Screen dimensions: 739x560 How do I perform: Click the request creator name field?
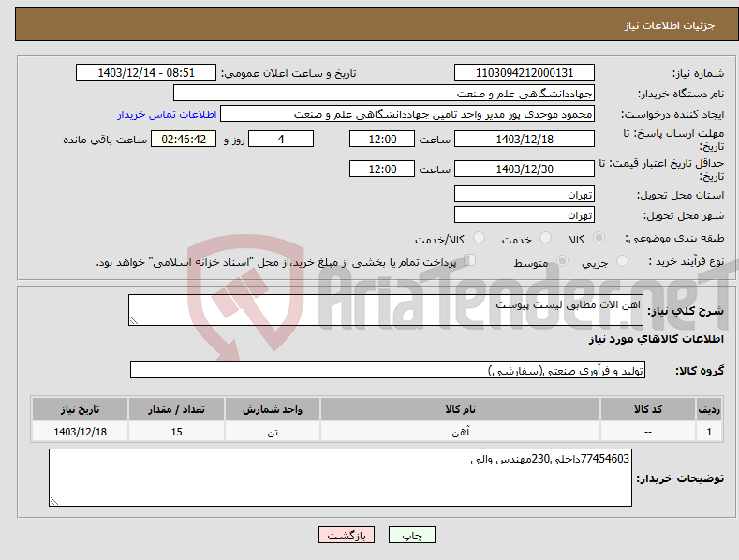pos(407,114)
